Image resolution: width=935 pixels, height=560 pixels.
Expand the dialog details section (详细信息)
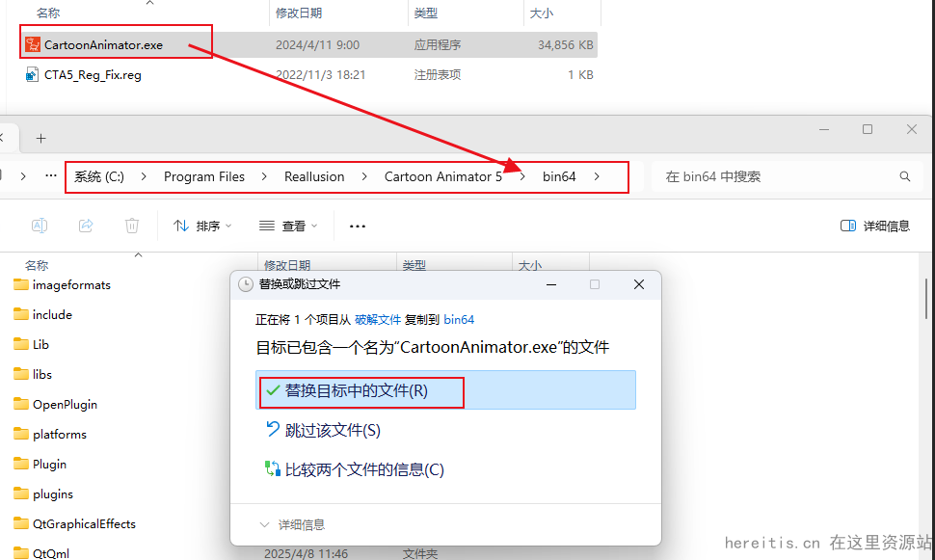click(x=292, y=524)
